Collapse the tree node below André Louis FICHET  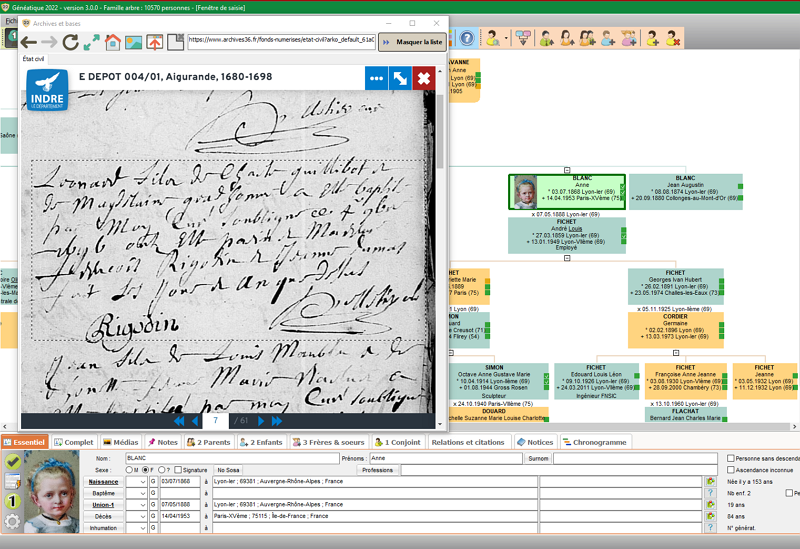[x=567, y=258]
